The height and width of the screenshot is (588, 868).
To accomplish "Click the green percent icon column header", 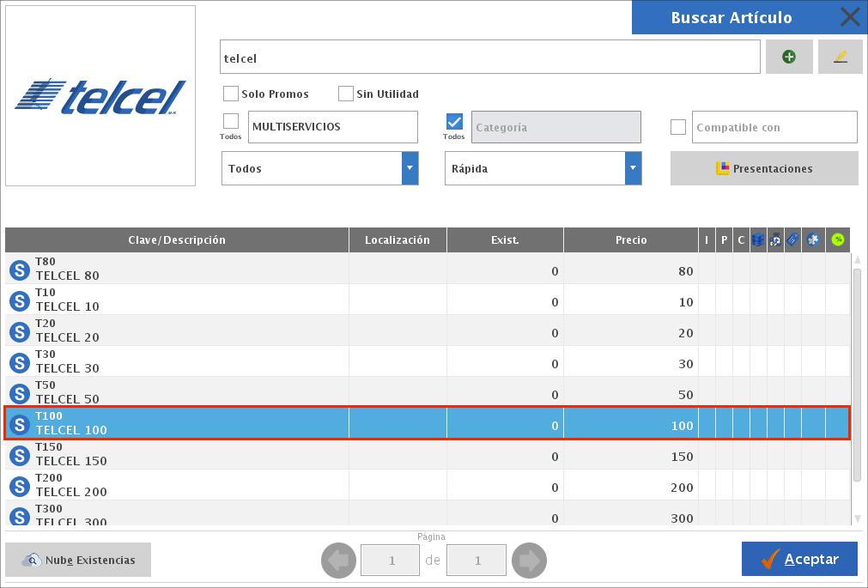I will point(837,240).
